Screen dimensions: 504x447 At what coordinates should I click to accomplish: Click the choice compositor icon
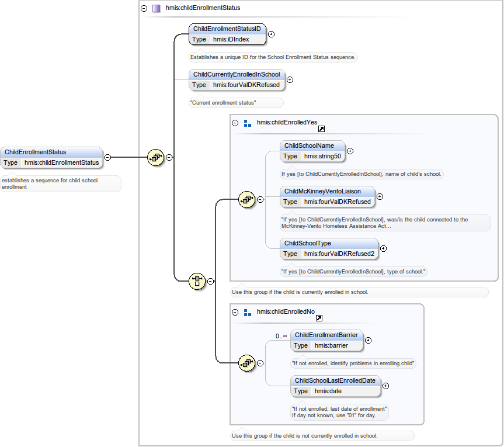coord(197,281)
